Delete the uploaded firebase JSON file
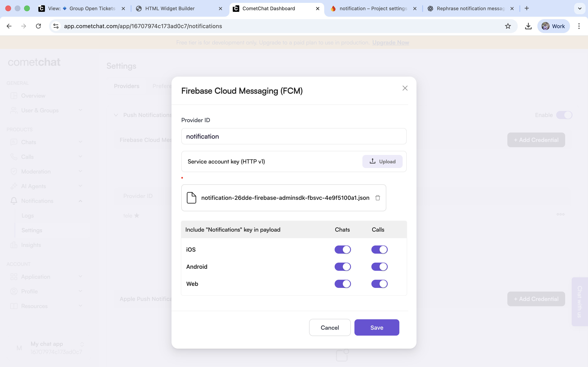Image resolution: width=588 pixels, height=367 pixels. [x=377, y=198]
